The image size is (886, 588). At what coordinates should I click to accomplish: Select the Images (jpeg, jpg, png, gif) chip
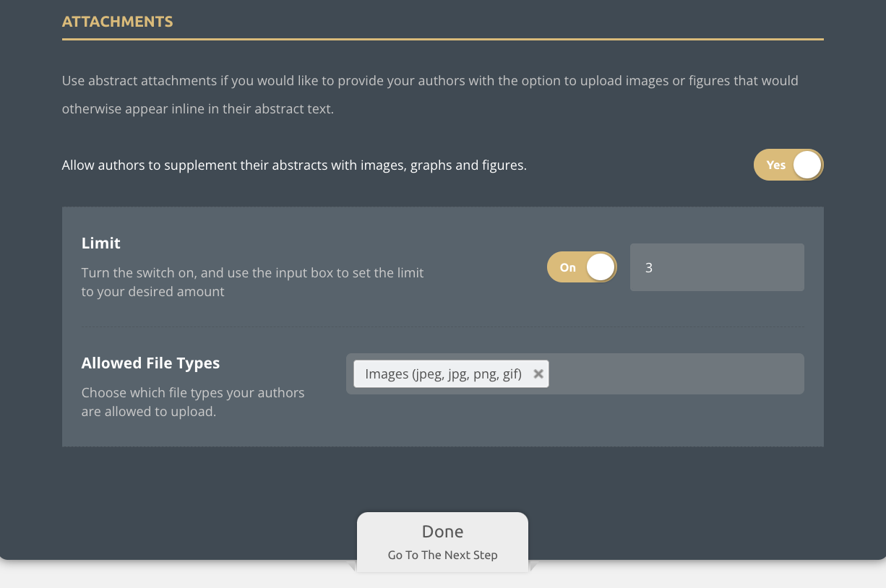[x=443, y=374]
